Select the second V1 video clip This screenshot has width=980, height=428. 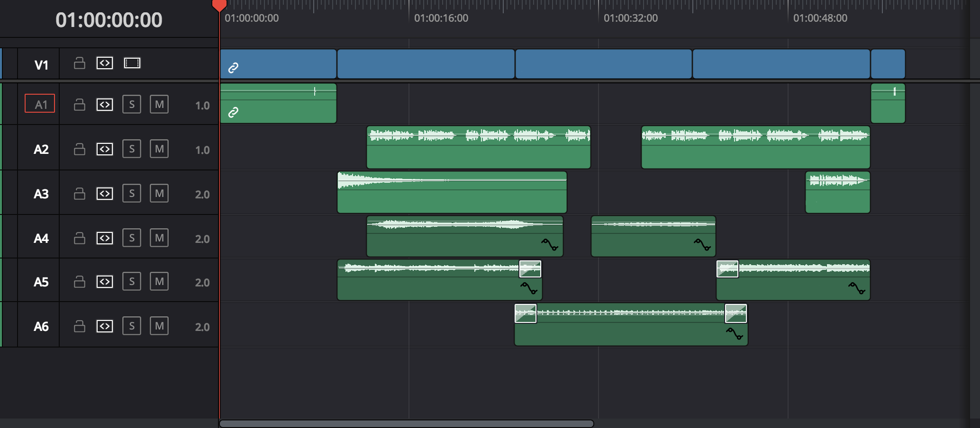click(426, 63)
